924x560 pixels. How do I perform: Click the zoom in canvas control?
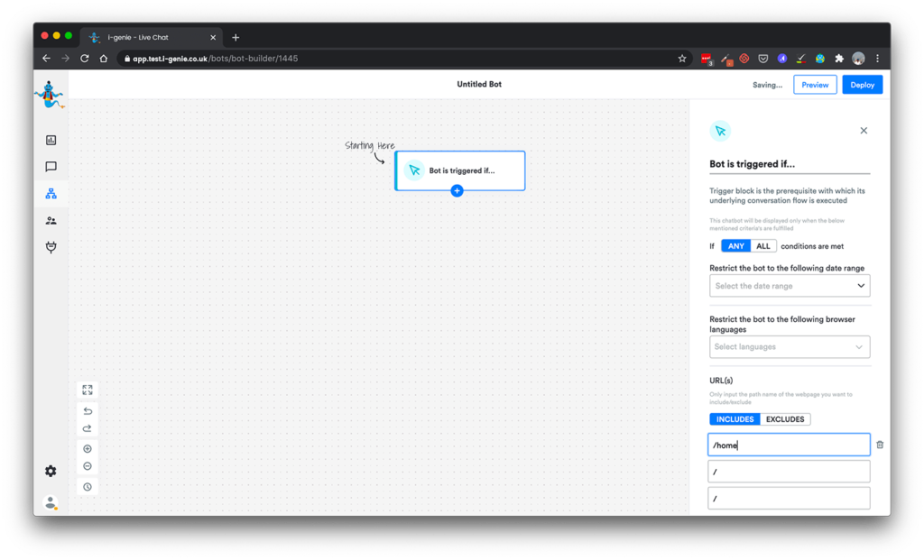click(x=88, y=449)
